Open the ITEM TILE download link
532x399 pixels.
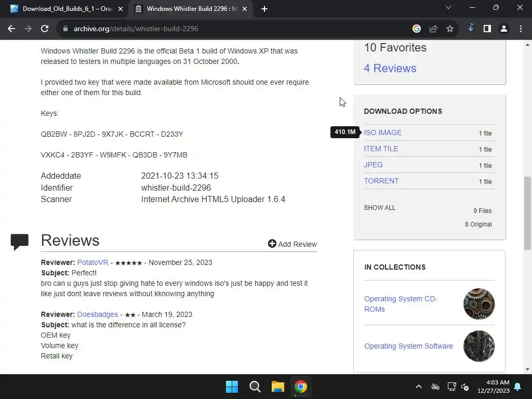[381, 149]
